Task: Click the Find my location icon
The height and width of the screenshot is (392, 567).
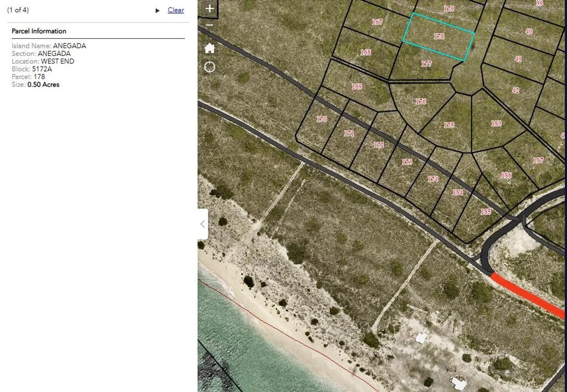Action: 209,67
